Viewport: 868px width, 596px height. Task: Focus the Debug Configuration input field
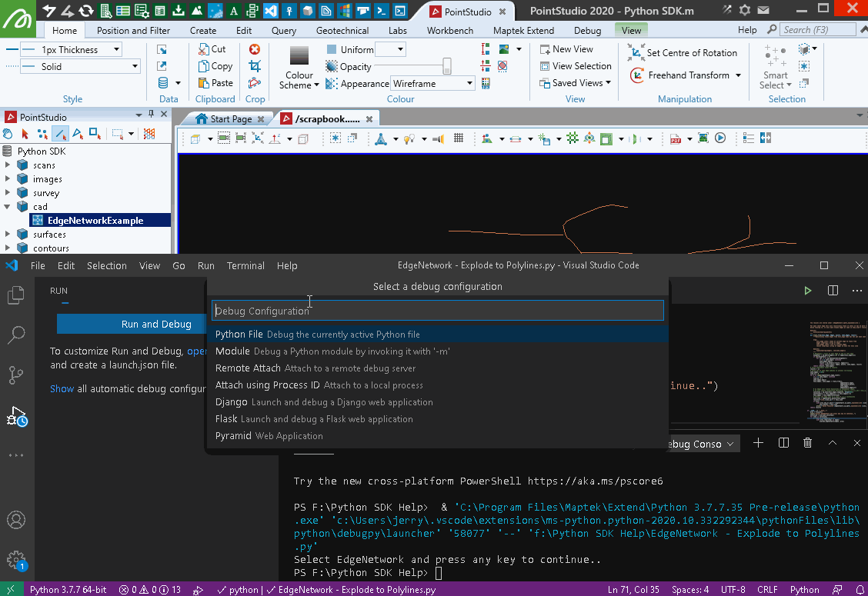click(437, 311)
